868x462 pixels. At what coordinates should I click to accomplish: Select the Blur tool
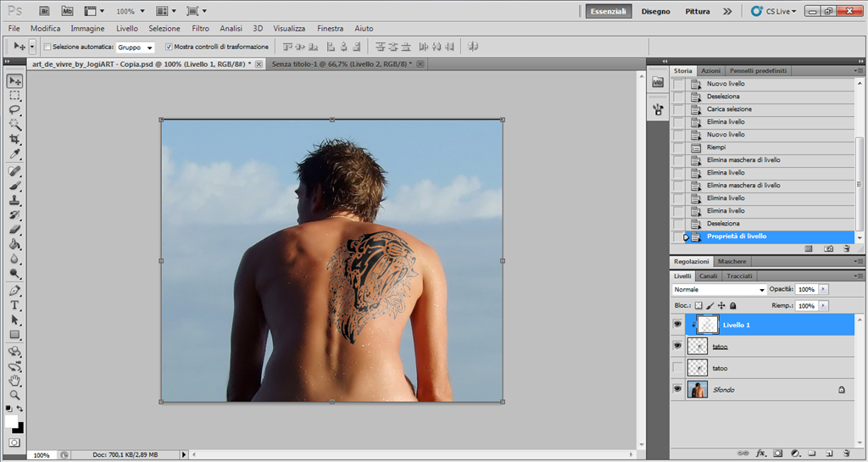[x=15, y=259]
